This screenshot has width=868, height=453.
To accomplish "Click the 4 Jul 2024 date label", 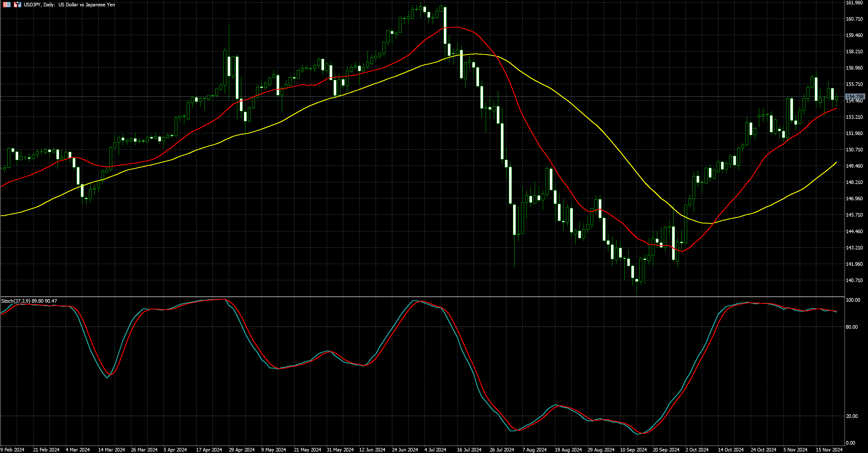I will [435, 450].
